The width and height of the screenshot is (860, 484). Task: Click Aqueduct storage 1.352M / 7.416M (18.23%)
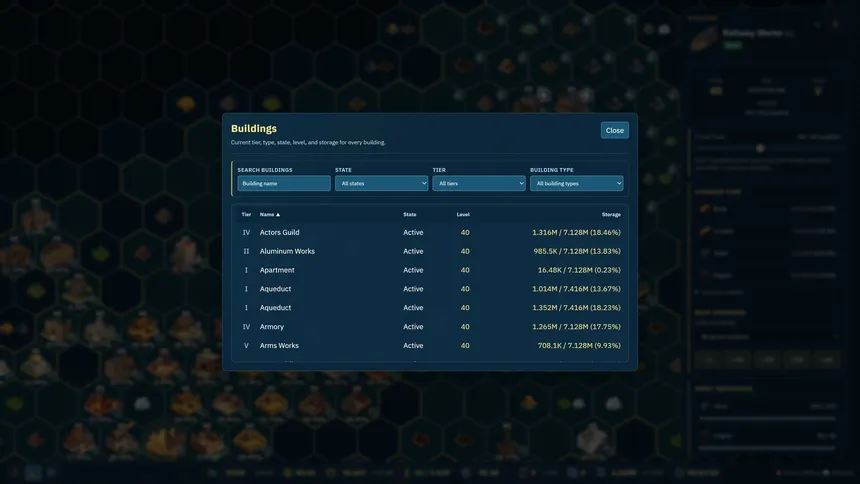576,308
